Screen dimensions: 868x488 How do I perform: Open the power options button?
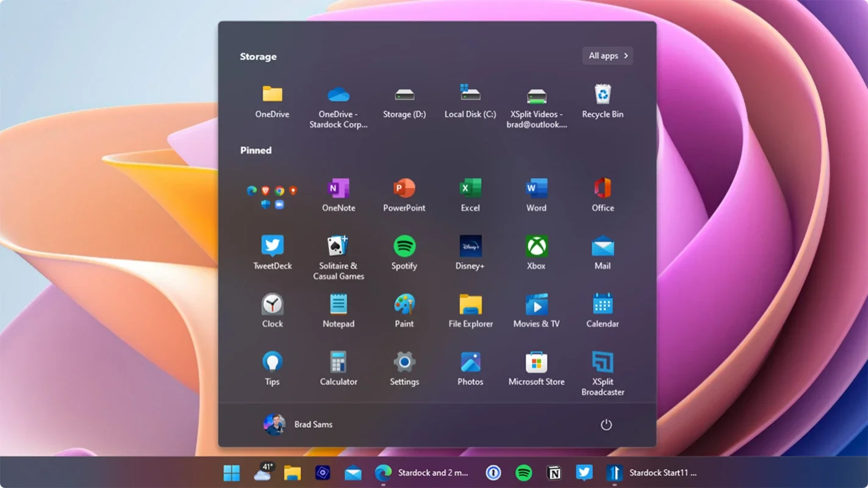(606, 425)
